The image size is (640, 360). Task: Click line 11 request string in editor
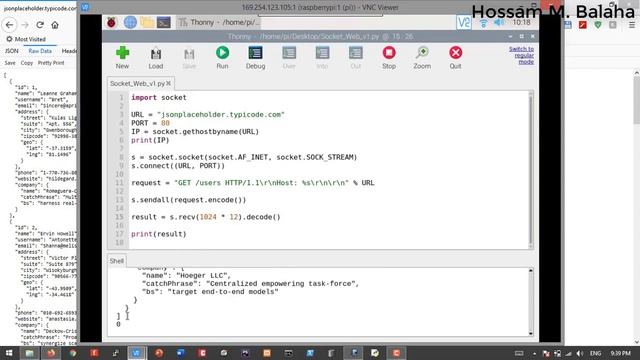click(x=262, y=183)
